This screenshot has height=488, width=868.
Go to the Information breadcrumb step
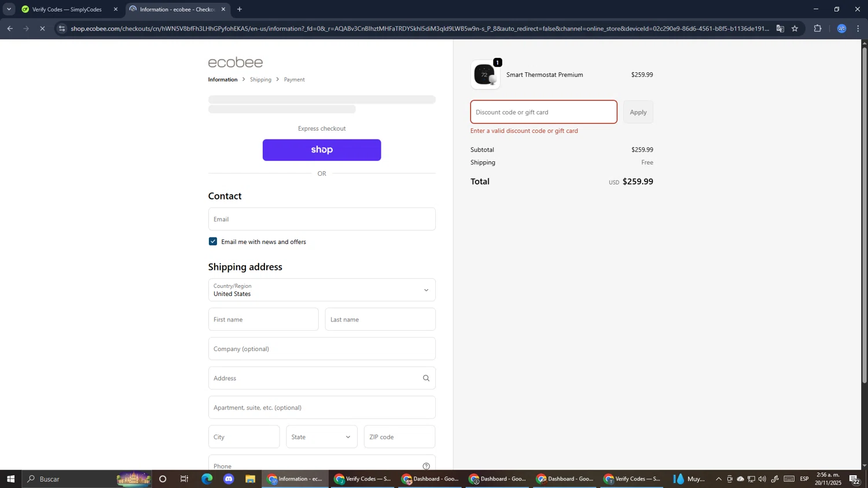pos(223,79)
